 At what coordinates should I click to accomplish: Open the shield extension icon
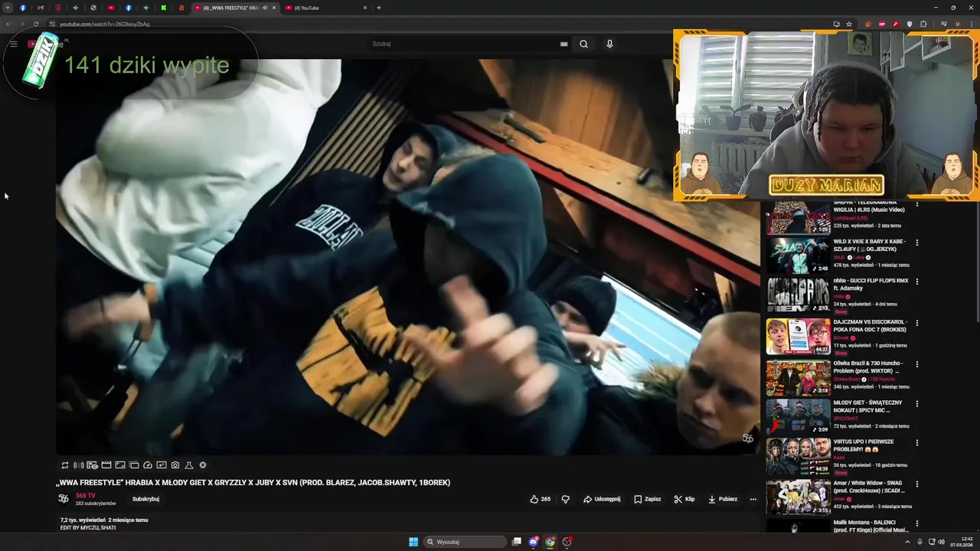(x=910, y=24)
